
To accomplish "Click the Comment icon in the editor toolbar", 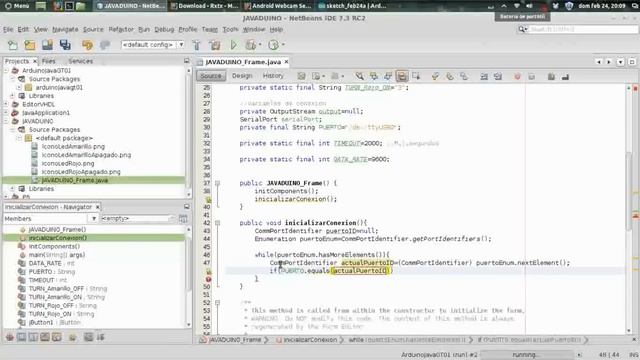I will click(551, 76).
